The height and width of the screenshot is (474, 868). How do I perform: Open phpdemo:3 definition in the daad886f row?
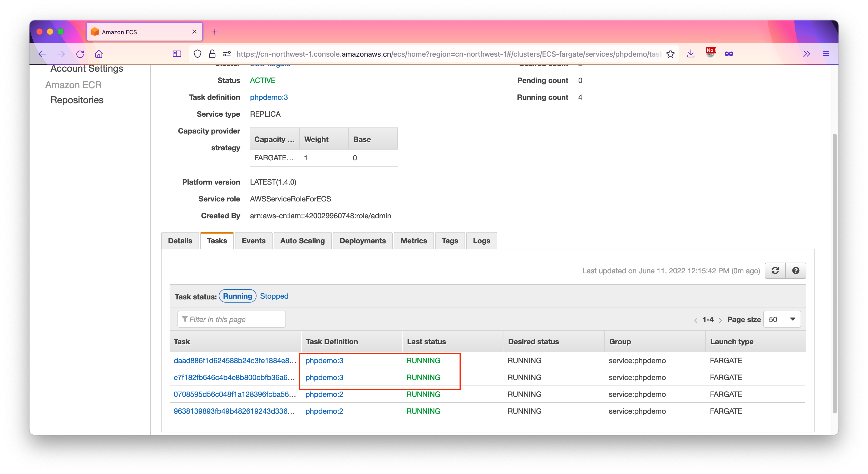324,361
